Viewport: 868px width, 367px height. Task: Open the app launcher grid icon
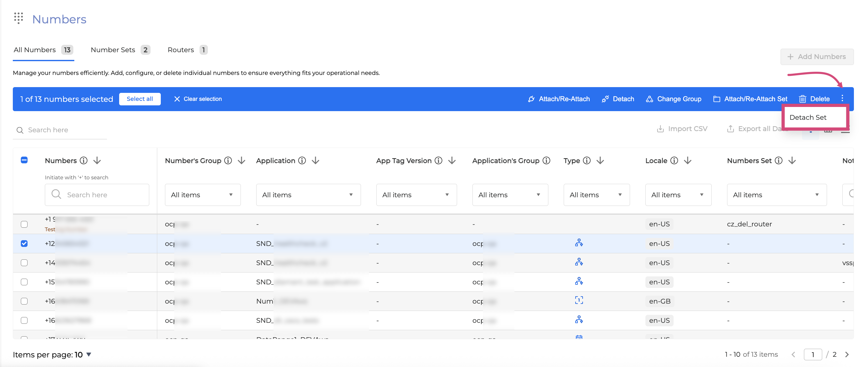tap(19, 18)
